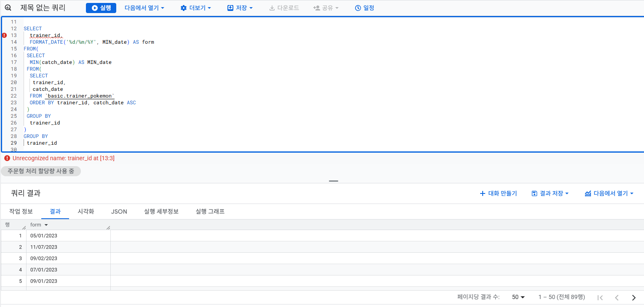Click the clock icon beside 일정
This screenshot has width=644, height=307.
(x=358, y=8)
